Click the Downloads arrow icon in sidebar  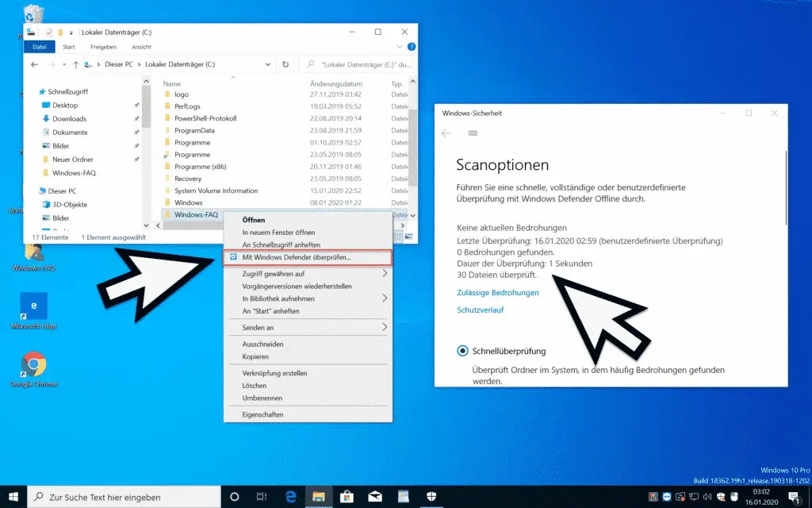[x=46, y=119]
